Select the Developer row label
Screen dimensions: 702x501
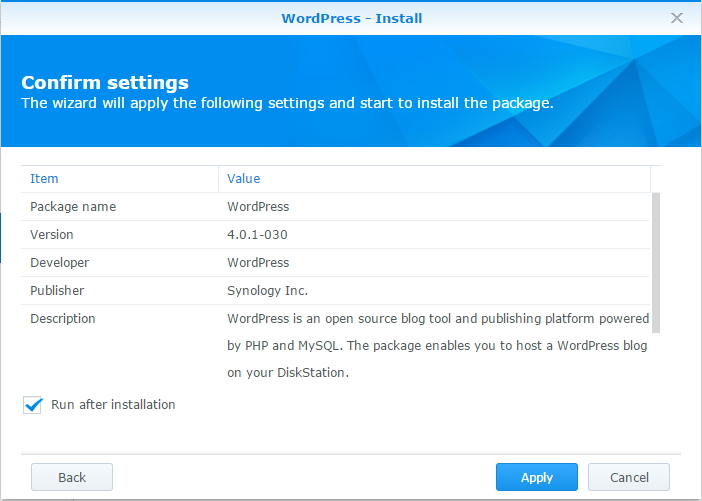click(60, 263)
